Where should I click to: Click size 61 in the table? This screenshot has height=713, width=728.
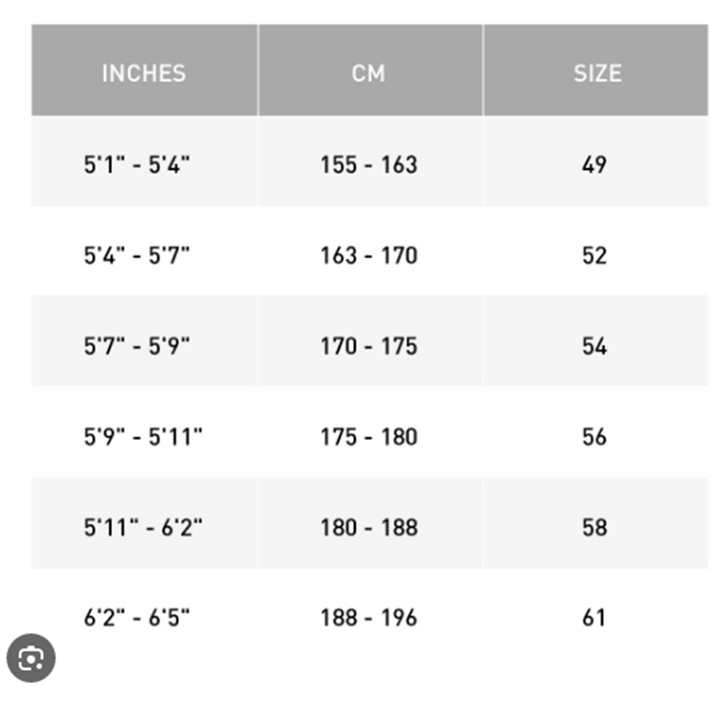(x=594, y=618)
